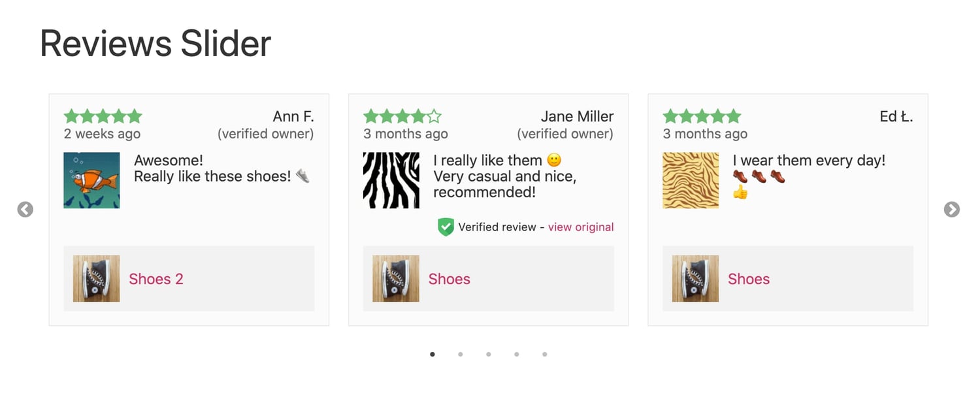Click the four-star rating on Jane Miller's review
Screen dimensions: 980x416
click(402, 117)
